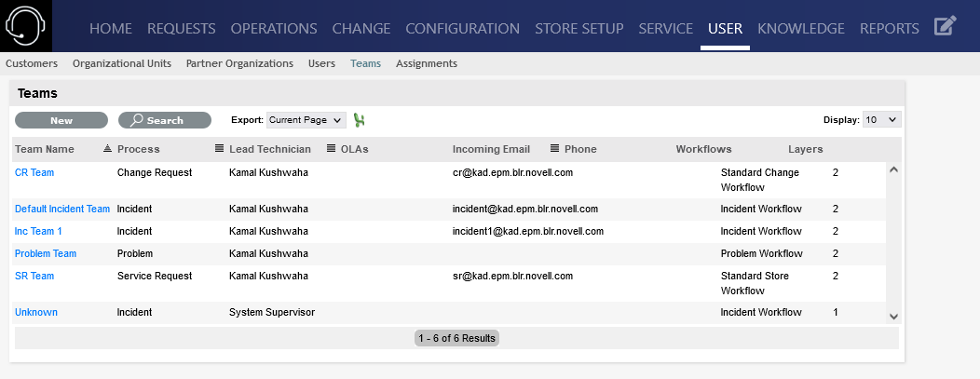The height and width of the screenshot is (379, 980).
Task: Switch to the CONFIGURATION menu
Action: [462, 28]
